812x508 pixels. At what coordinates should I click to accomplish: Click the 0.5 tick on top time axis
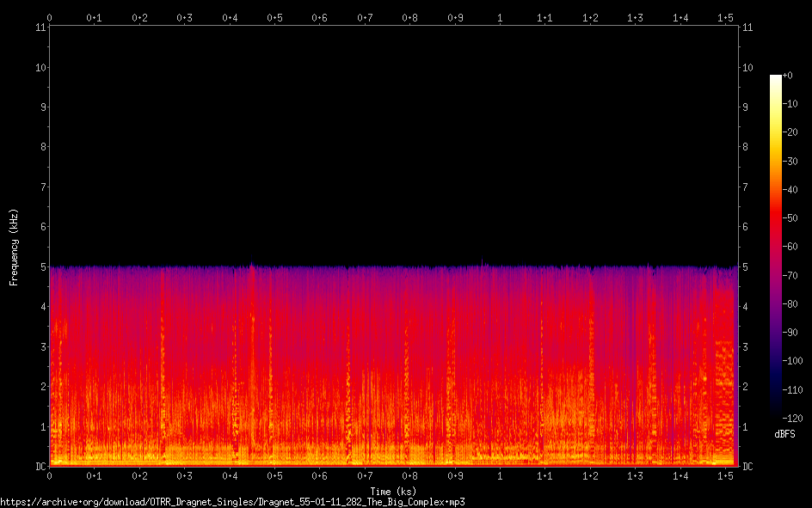click(274, 17)
